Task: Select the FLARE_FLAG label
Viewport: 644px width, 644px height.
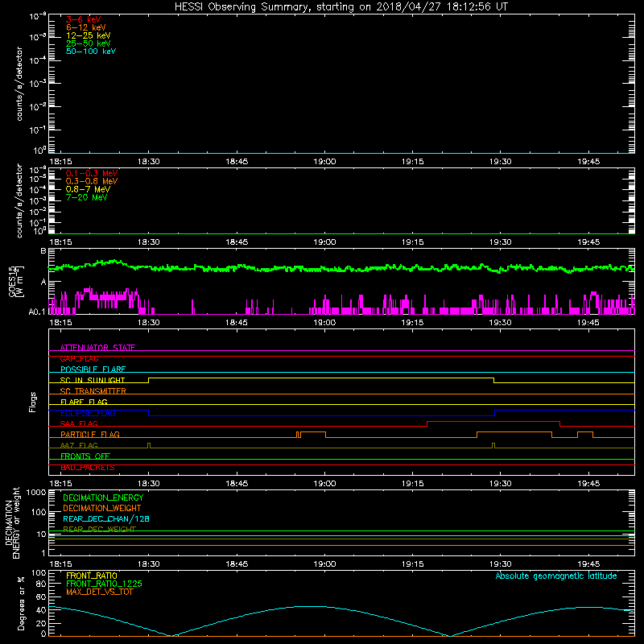Action: click(84, 402)
